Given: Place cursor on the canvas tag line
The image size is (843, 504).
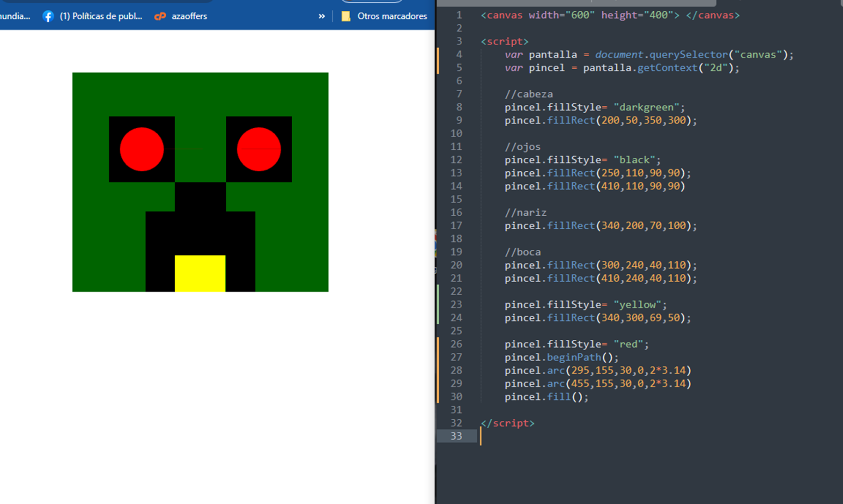Looking at the screenshot, I should click(x=610, y=15).
